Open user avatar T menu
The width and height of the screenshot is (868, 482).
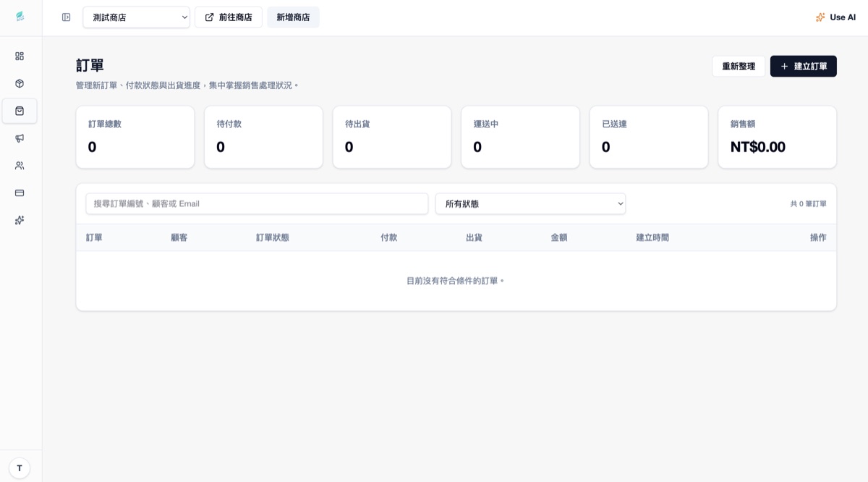point(20,468)
